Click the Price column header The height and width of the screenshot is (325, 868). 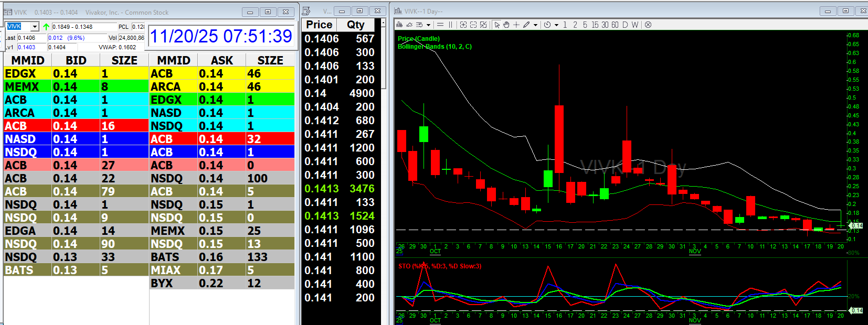pyautogui.click(x=319, y=25)
